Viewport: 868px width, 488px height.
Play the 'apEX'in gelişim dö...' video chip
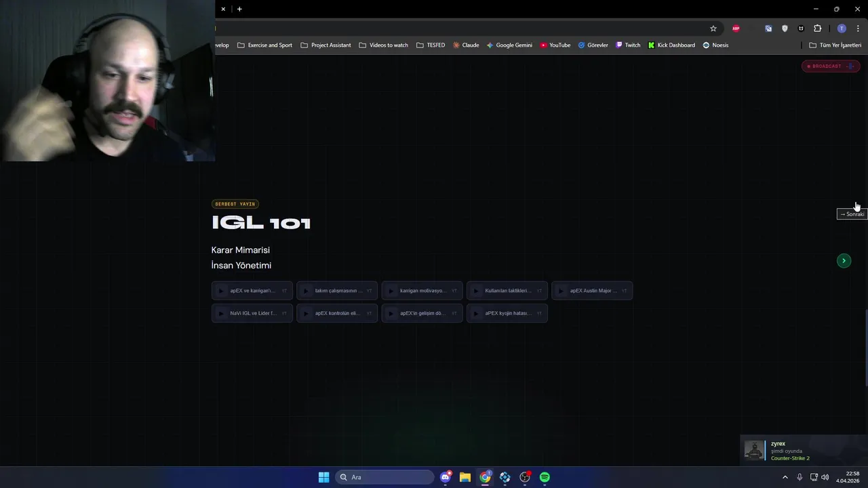coord(422,313)
